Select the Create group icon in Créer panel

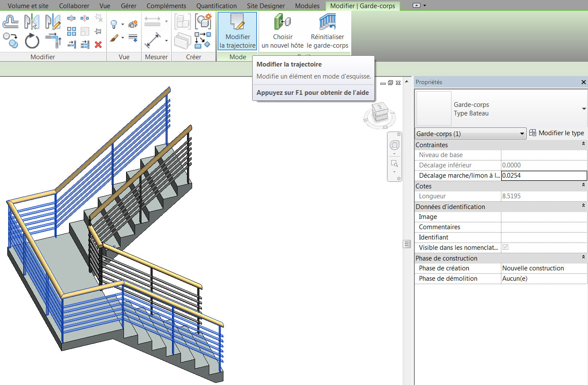[183, 21]
